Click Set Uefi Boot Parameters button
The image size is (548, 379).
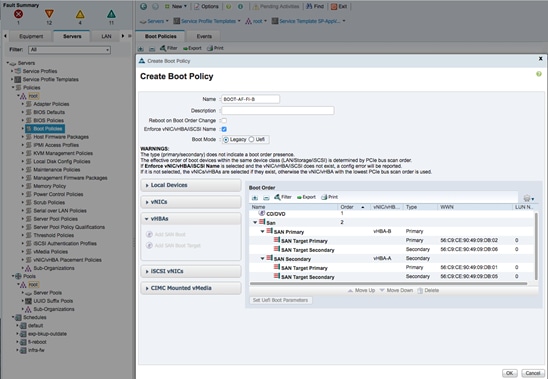coord(281,300)
